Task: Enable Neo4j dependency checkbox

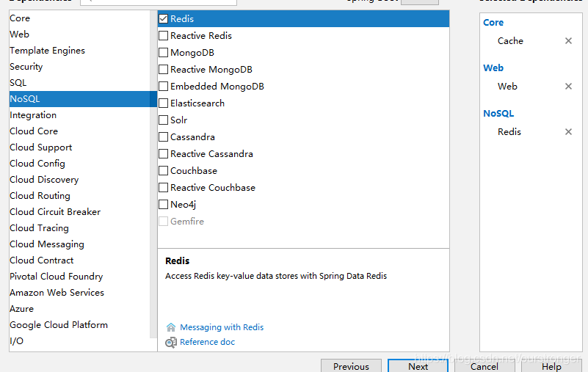Action: coord(163,205)
